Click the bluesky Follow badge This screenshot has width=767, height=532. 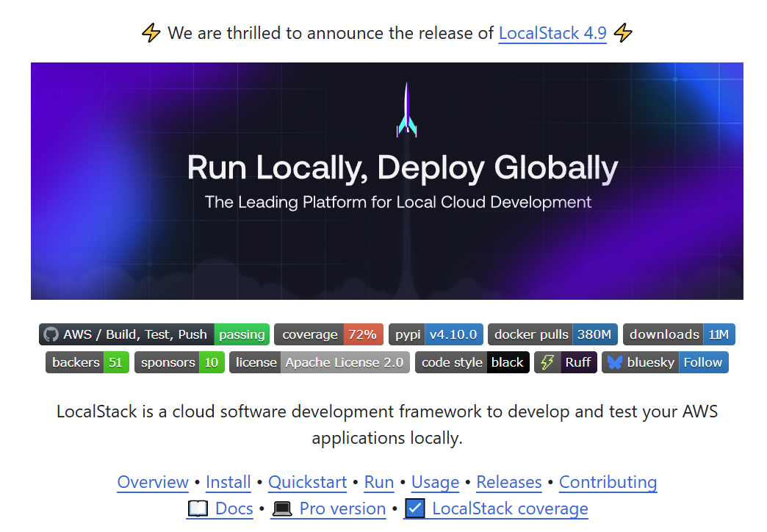[x=666, y=362]
